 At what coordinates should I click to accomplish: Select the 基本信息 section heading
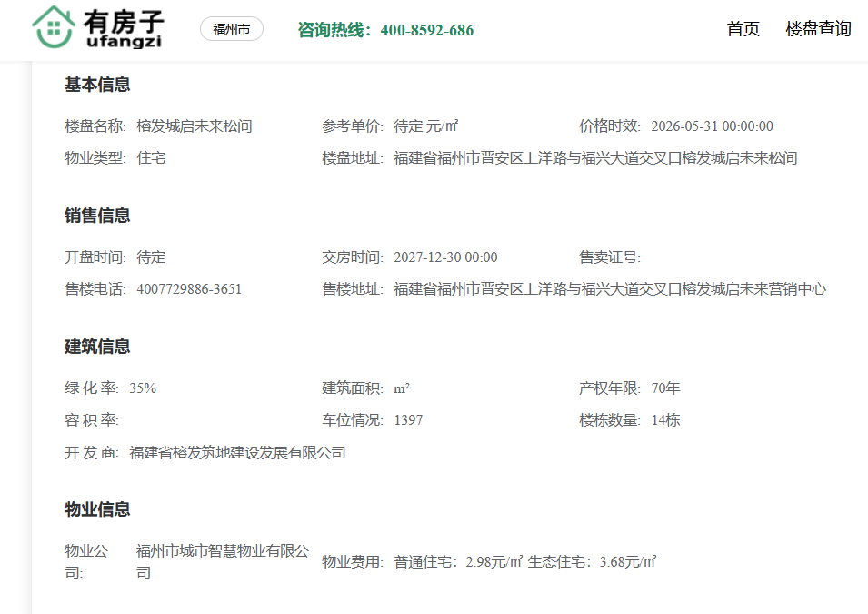[x=97, y=85]
